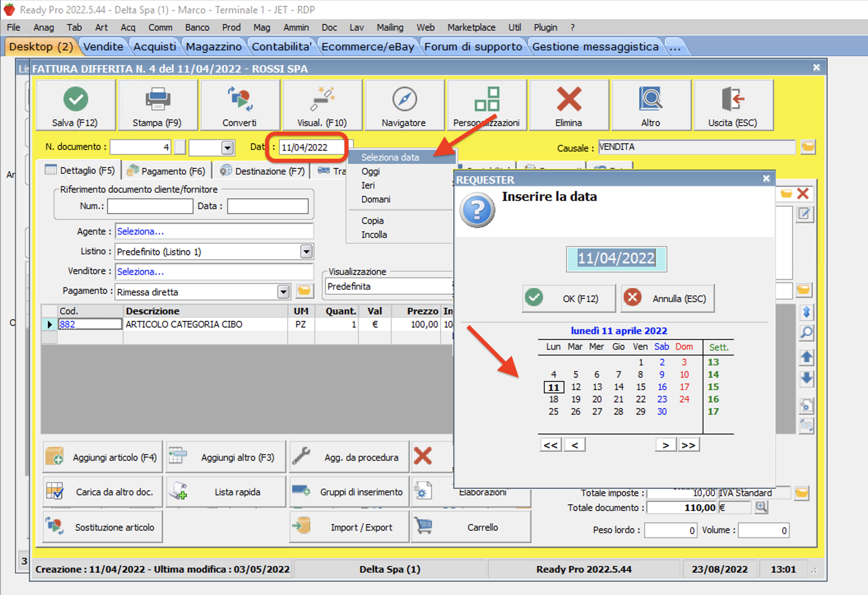Image resolution: width=868 pixels, height=595 pixels.
Task: Click the requester date input field
Action: click(616, 259)
